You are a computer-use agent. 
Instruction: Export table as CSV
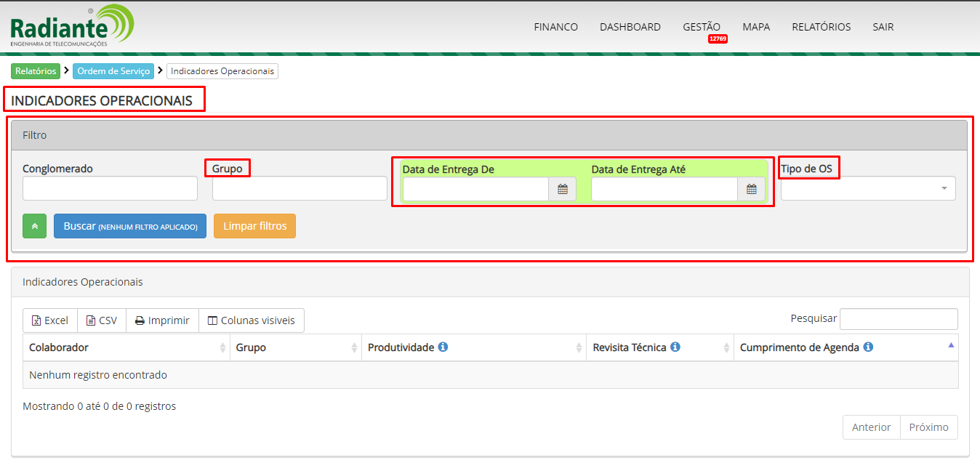pos(101,320)
